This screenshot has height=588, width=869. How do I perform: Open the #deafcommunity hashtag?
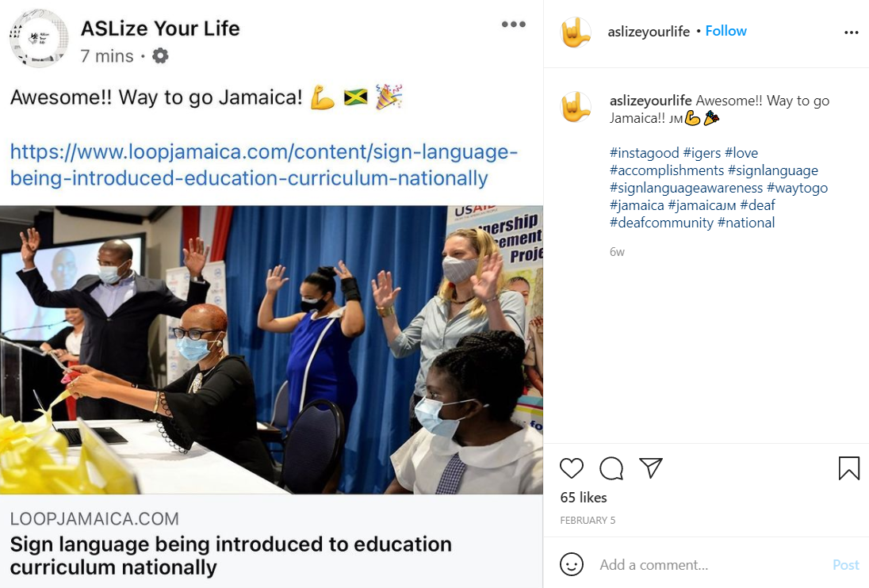pyautogui.click(x=661, y=223)
